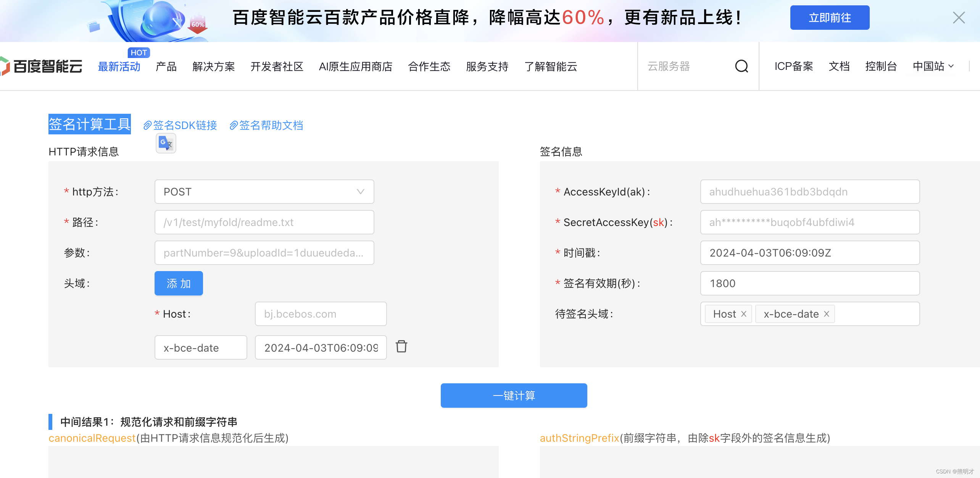Focus the 路径 path input field

264,222
